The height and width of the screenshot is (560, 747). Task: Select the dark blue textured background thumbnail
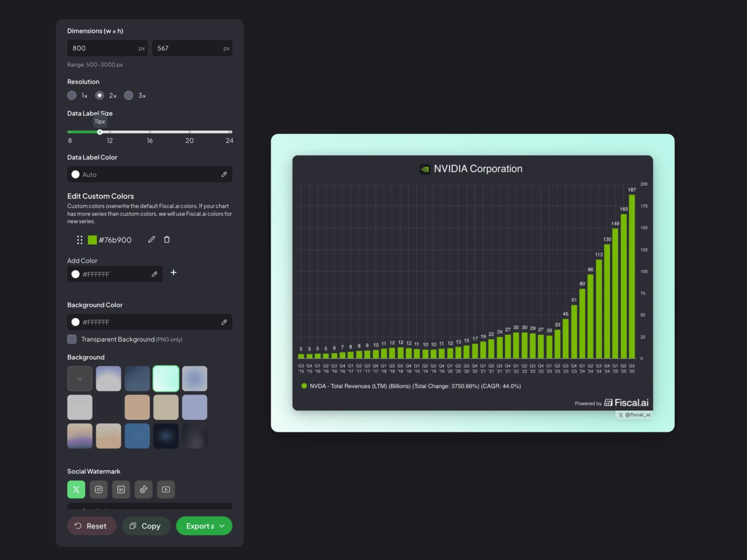[x=137, y=378]
